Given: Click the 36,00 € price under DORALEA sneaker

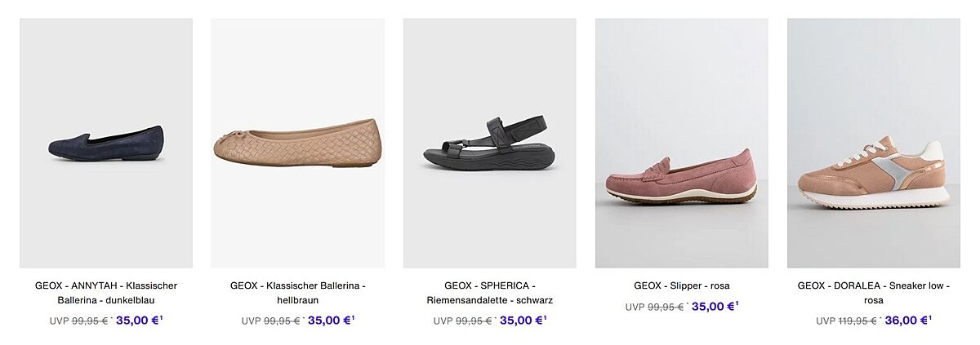Looking at the screenshot, I should [x=906, y=321].
